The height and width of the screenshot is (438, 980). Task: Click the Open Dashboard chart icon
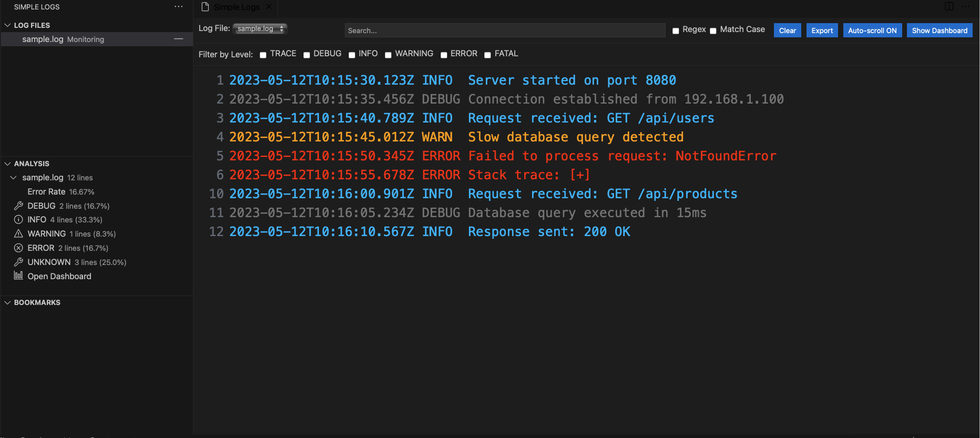(18, 276)
